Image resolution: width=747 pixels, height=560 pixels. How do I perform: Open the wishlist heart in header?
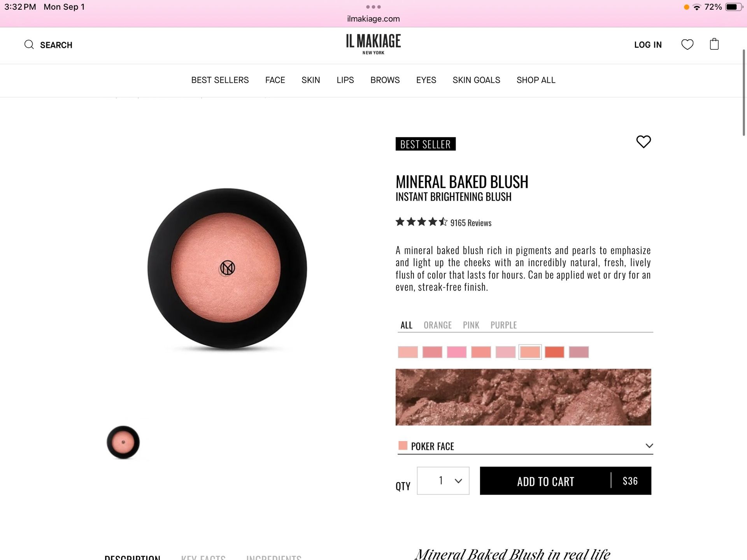tap(687, 45)
